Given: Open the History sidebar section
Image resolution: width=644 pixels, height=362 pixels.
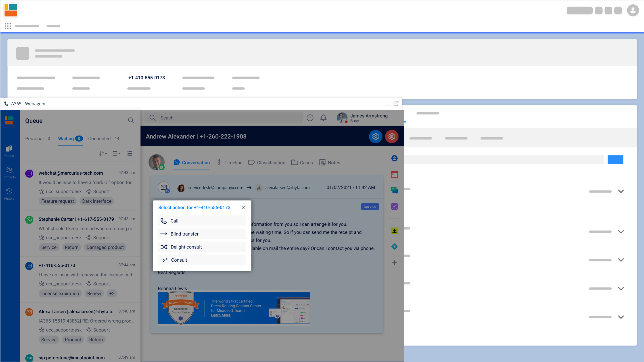Looking at the screenshot, I should 9,194.
